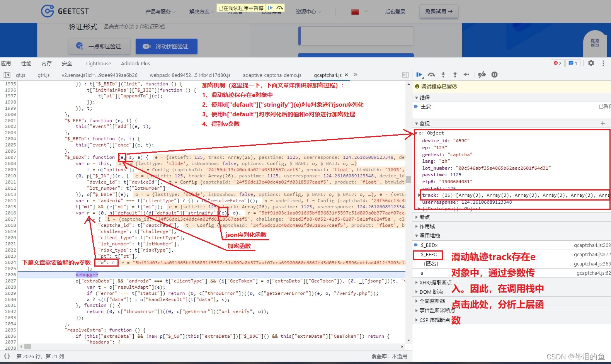The height and width of the screenshot is (364, 611).
Task: Open the 资源中心 menu
Action: 308,12
